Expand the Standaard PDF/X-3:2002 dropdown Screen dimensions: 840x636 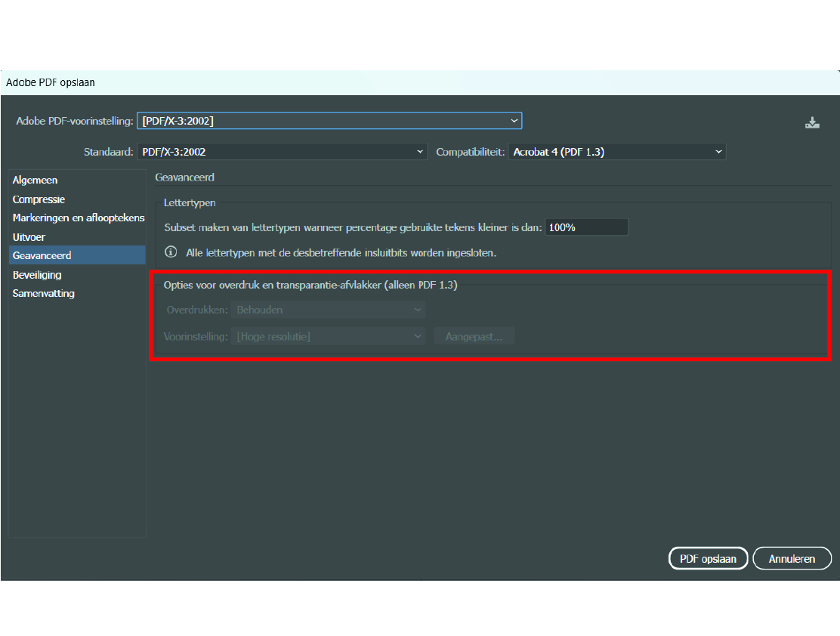click(x=282, y=152)
